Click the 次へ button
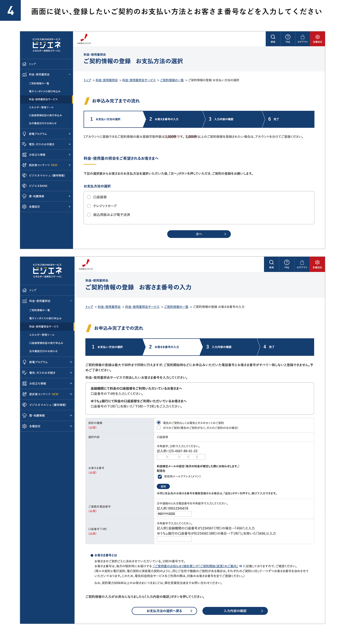The height and width of the screenshot is (644, 346). tap(199, 234)
